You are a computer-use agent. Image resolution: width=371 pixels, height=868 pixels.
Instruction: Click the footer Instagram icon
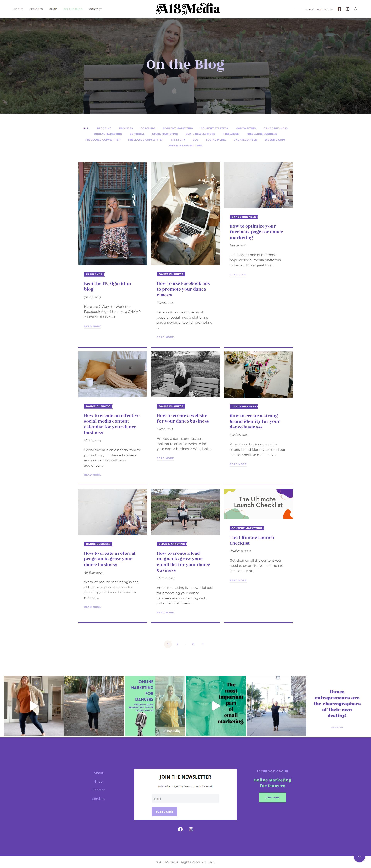click(191, 829)
